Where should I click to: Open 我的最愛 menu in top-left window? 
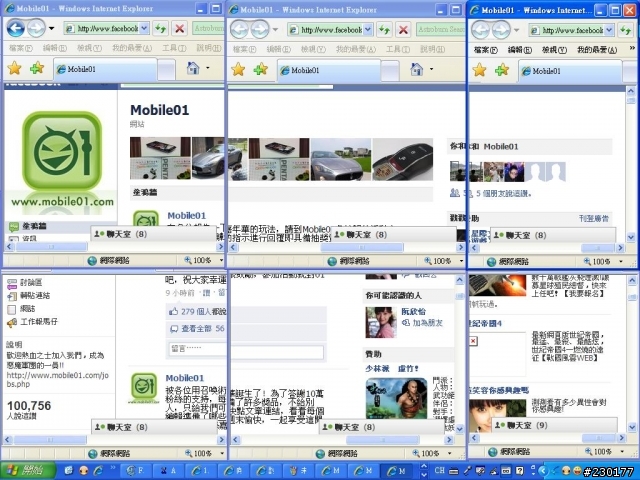pyautogui.click(x=132, y=48)
